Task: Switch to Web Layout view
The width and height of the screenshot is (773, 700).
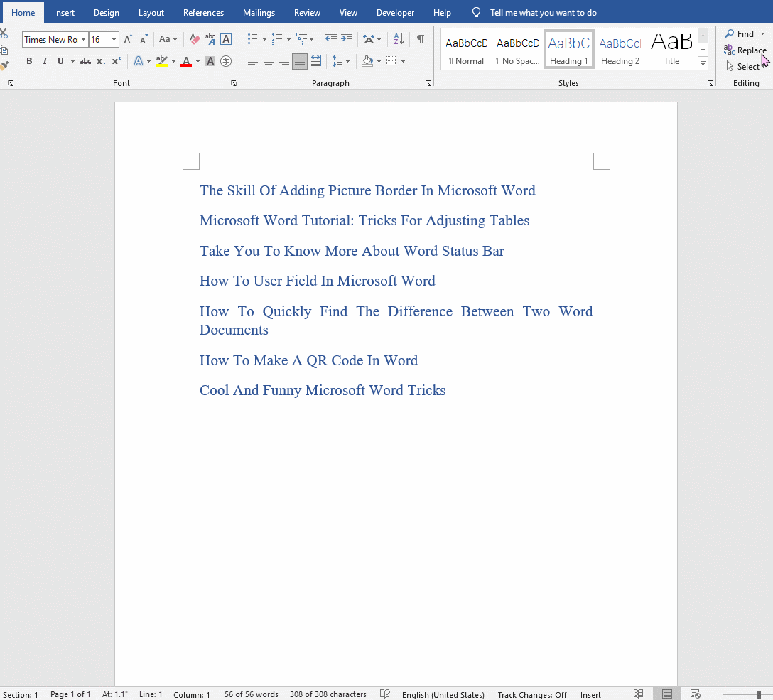Action: (x=696, y=694)
